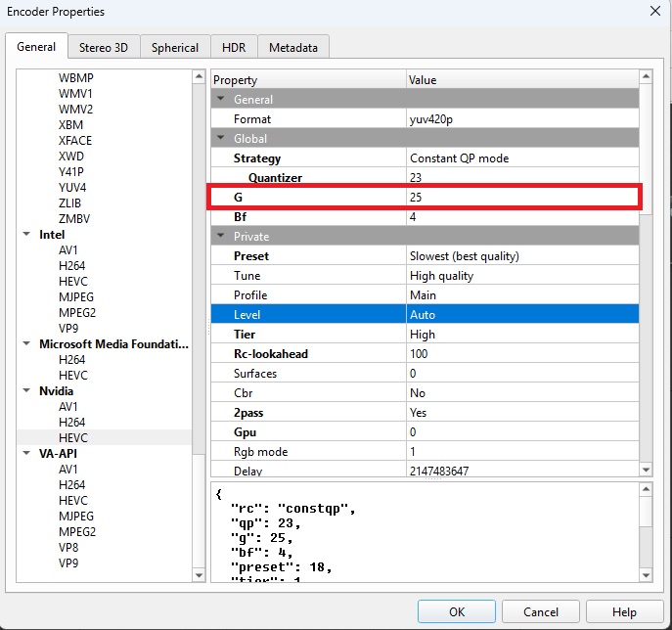This screenshot has height=630, width=672.
Task: Choose HEVC under Microsoft Media Foundation
Action: coord(73,376)
